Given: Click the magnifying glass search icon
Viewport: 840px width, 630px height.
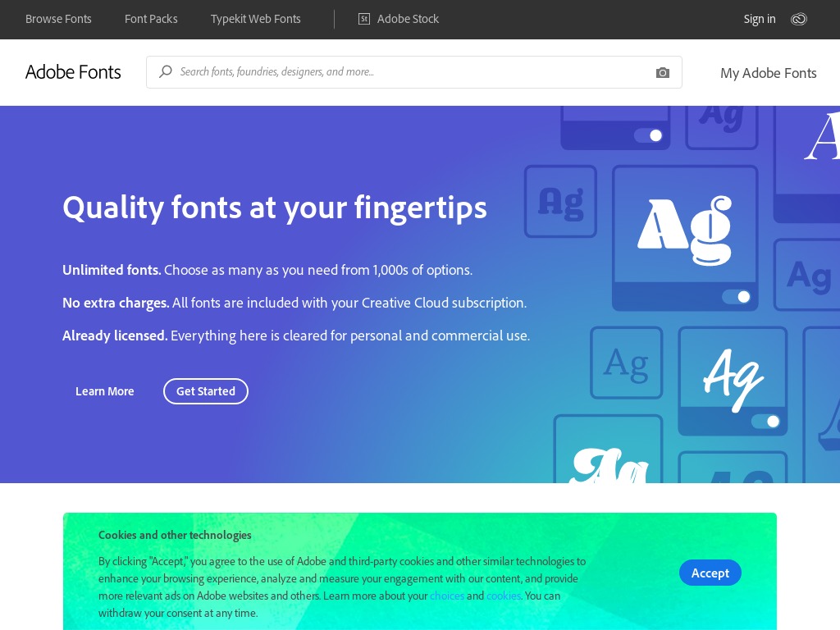Looking at the screenshot, I should 166,71.
